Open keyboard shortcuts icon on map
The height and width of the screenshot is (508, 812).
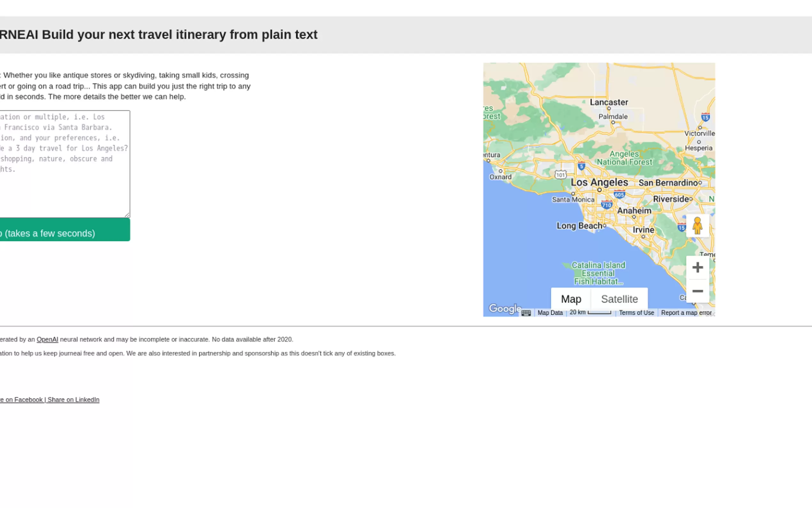pos(526,313)
